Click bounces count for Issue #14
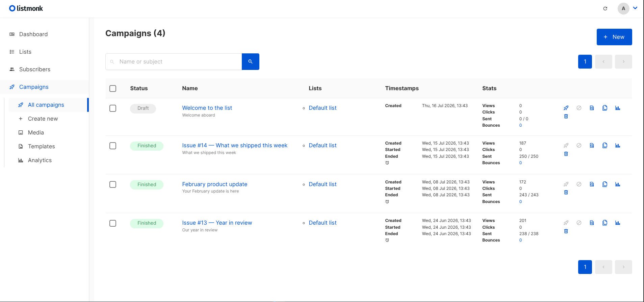The image size is (644, 302). point(520,163)
